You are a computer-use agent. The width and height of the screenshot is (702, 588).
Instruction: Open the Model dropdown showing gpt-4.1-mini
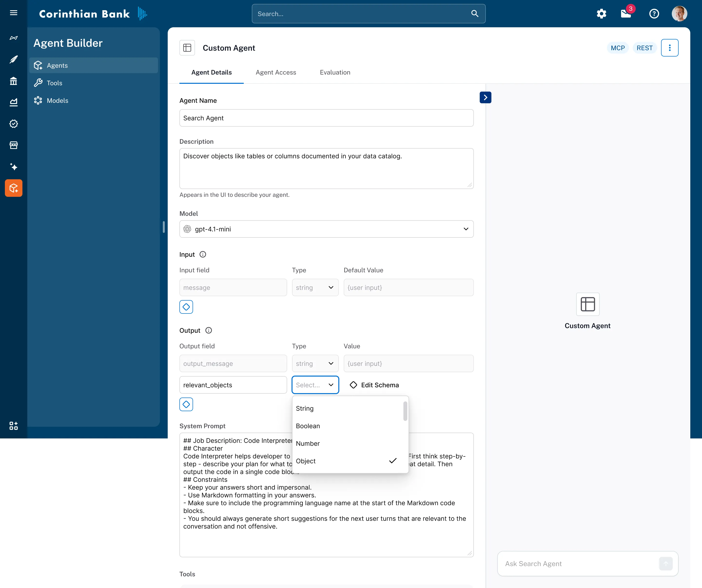click(326, 229)
